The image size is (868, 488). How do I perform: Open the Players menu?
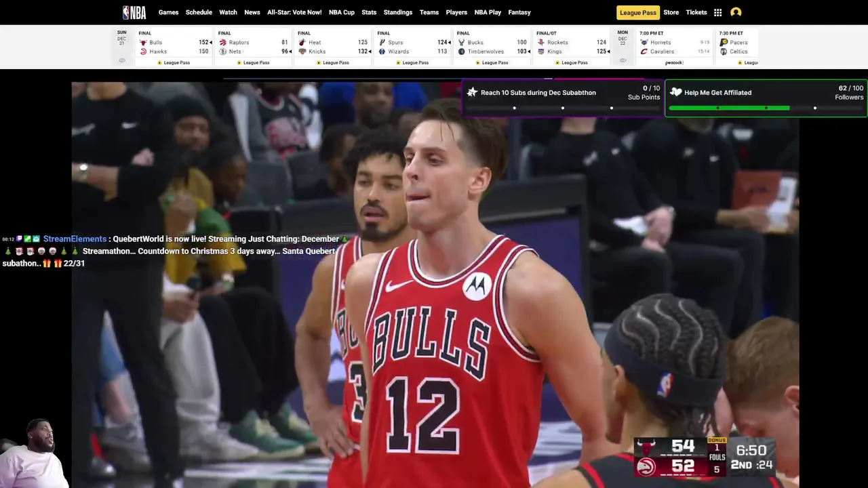coord(456,12)
